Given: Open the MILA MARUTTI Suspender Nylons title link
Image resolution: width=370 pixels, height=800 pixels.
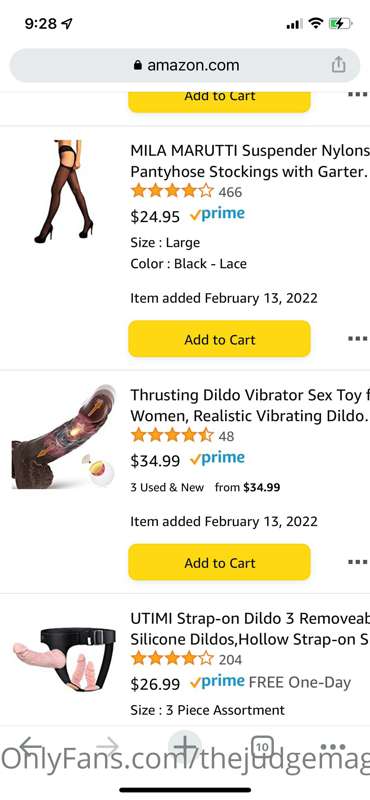Looking at the screenshot, I should pyautogui.click(x=250, y=161).
